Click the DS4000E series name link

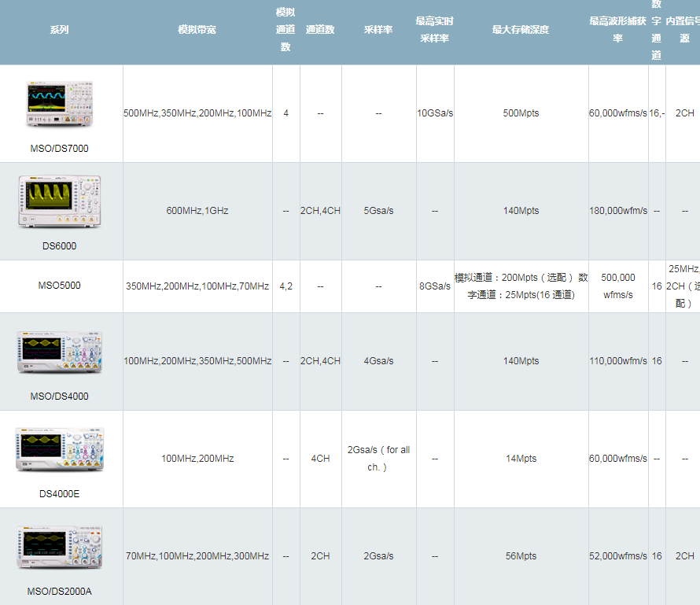pos(59,494)
